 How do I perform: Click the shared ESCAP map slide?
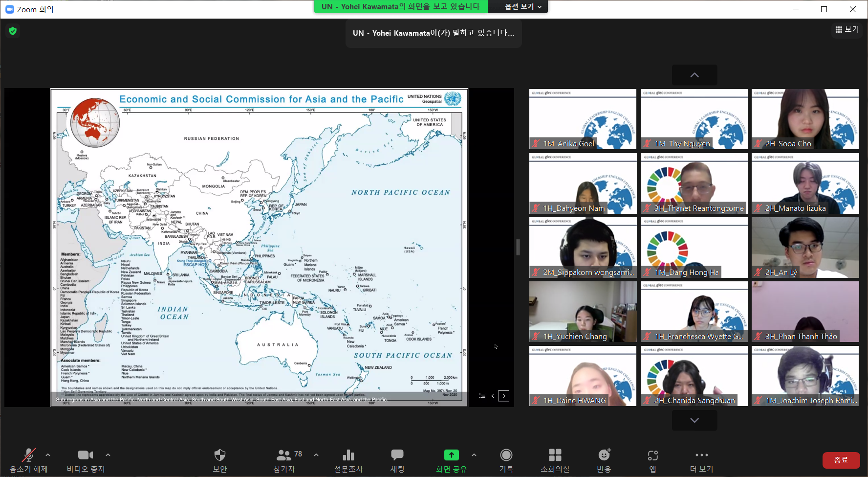[x=259, y=247]
